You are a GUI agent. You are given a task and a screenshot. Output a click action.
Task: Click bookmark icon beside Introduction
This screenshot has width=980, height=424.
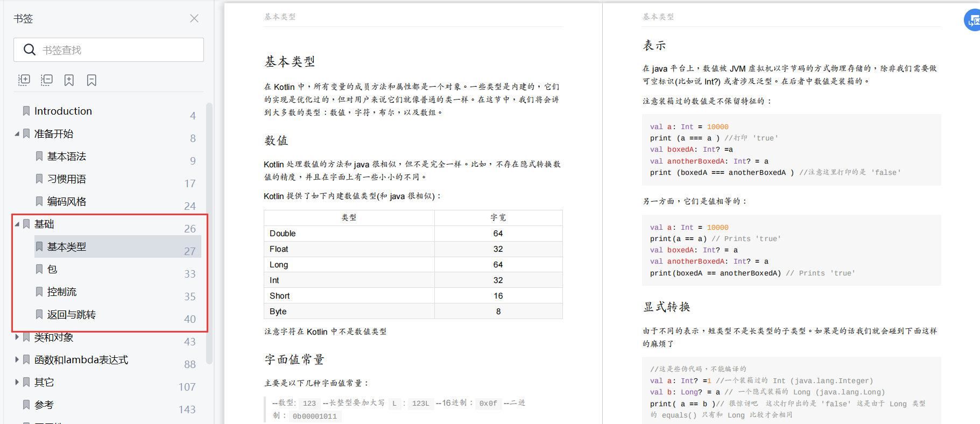[x=26, y=111]
